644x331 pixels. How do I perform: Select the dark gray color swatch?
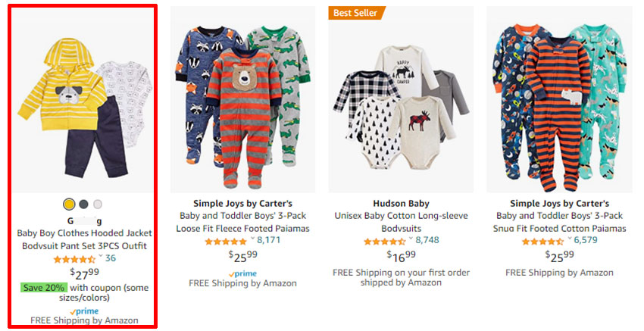(x=83, y=204)
